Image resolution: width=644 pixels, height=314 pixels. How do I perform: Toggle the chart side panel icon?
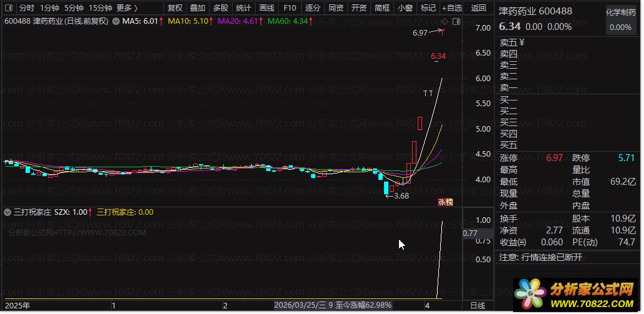(456, 21)
